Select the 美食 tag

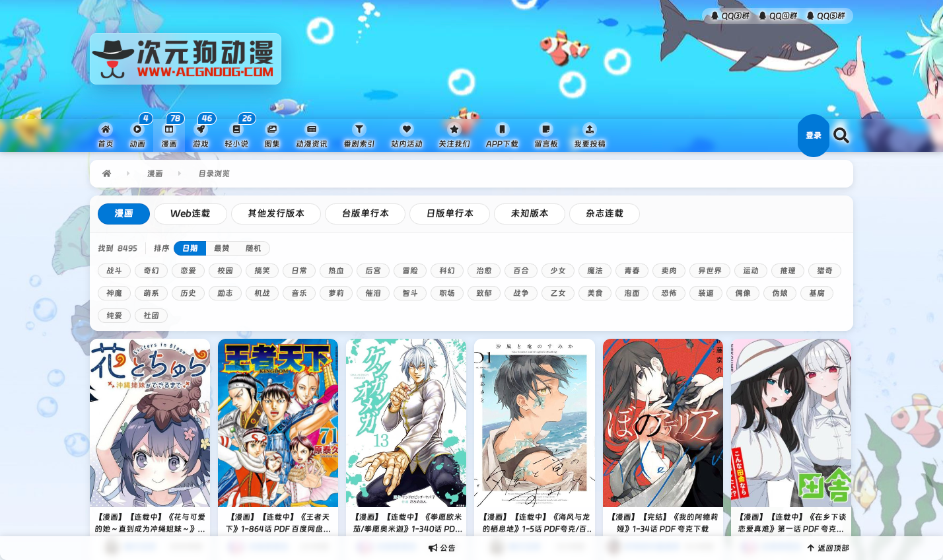595,293
